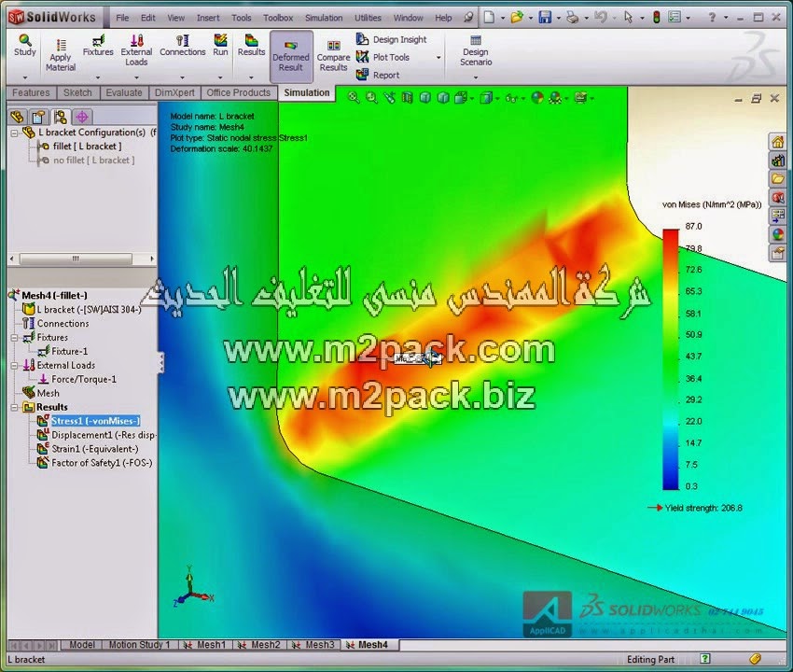Click the Save icon

point(545,18)
